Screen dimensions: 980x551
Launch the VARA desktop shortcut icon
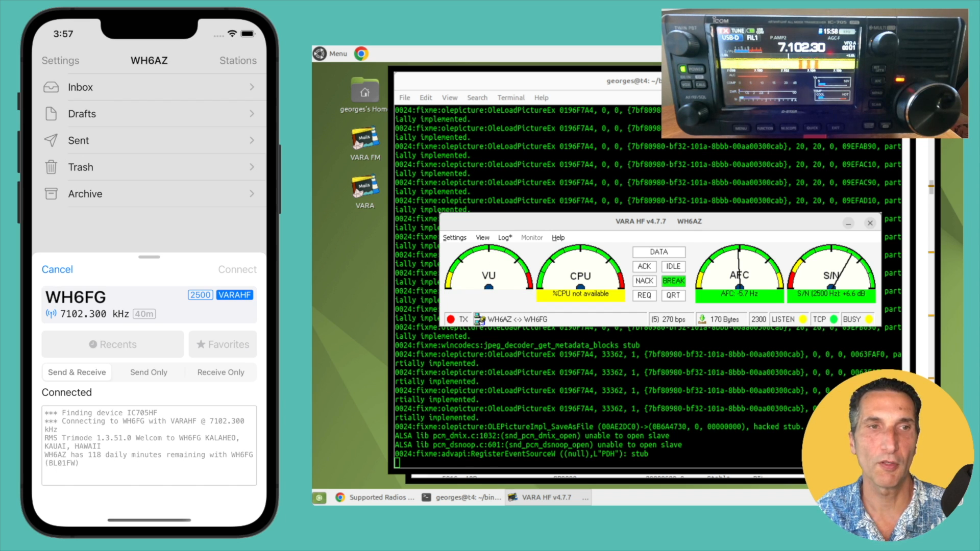tap(365, 186)
